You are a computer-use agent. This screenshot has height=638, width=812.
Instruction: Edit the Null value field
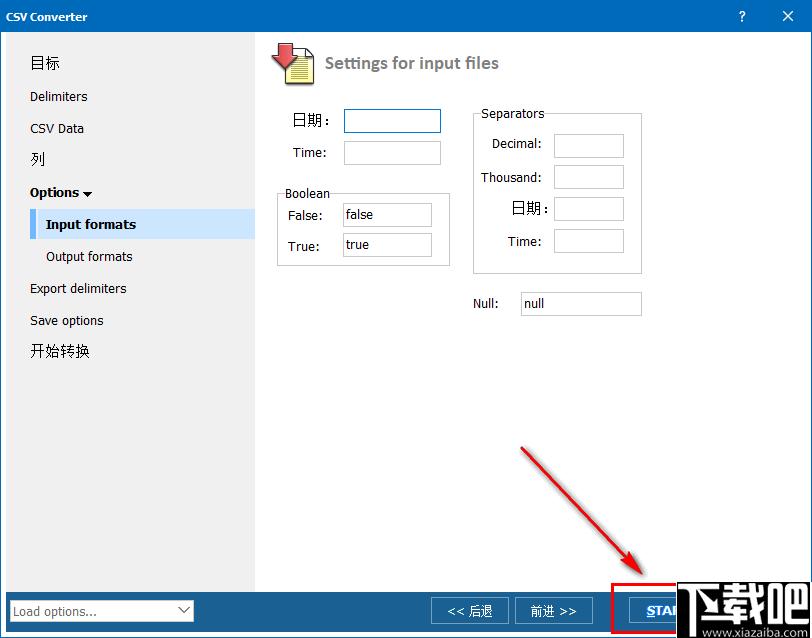coord(581,304)
